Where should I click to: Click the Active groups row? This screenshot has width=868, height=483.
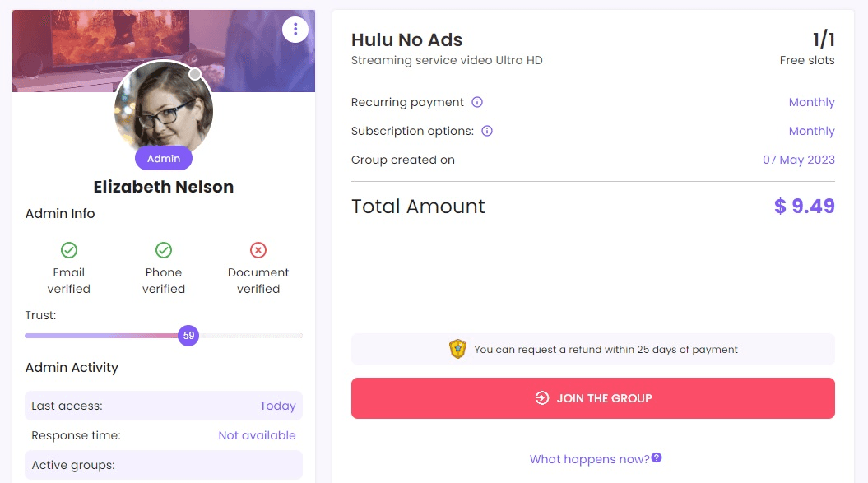pyautogui.click(x=164, y=465)
